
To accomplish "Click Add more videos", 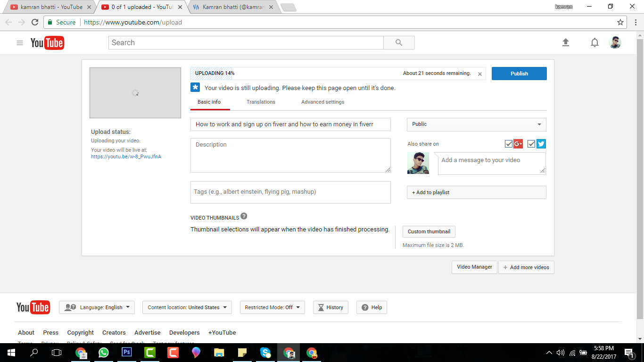I will [x=526, y=267].
